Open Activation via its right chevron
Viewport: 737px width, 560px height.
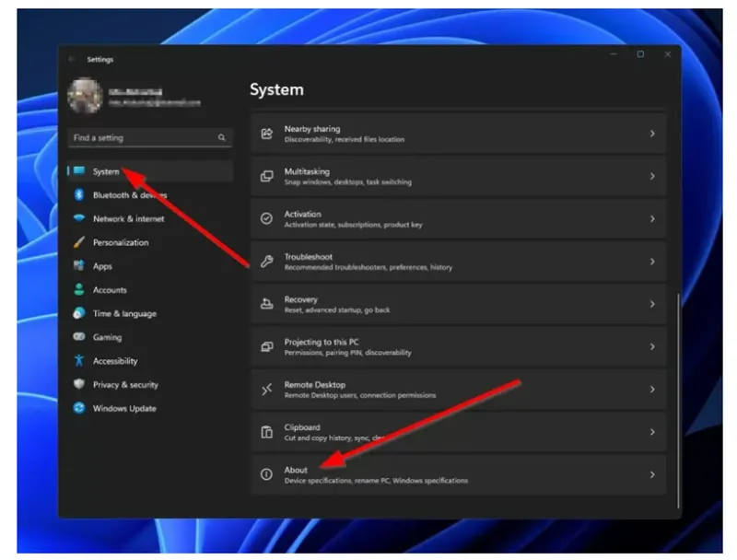(652, 219)
